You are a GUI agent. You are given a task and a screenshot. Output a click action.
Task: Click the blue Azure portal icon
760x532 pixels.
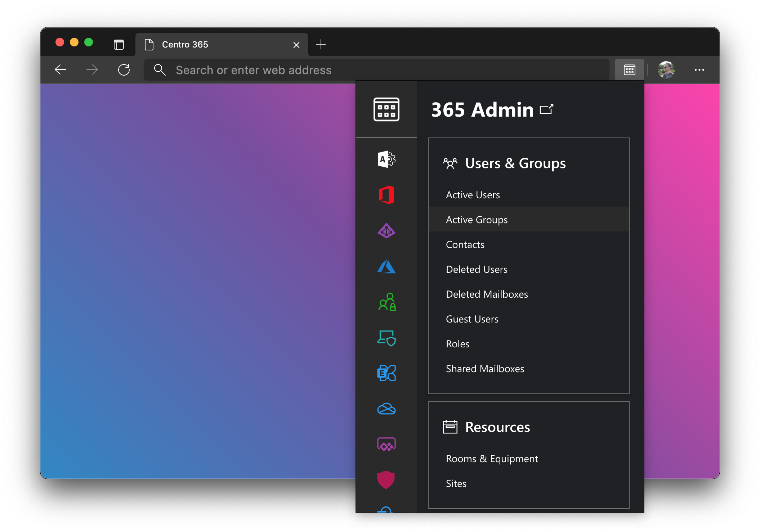point(386,266)
